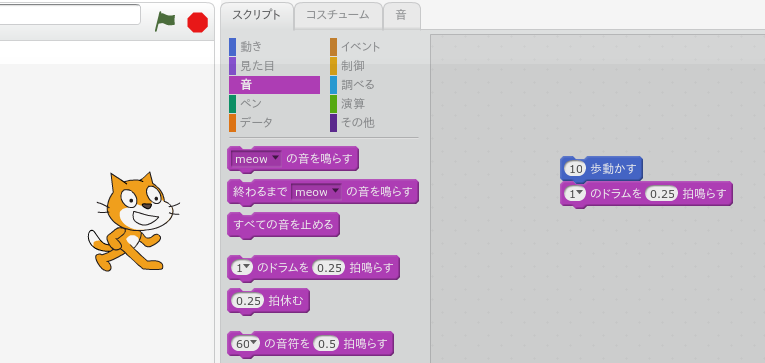Image resolution: width=765 pixels, height=363 pixels.
Task: Select the 制御 block category
Action: click(x=352, y=66)
